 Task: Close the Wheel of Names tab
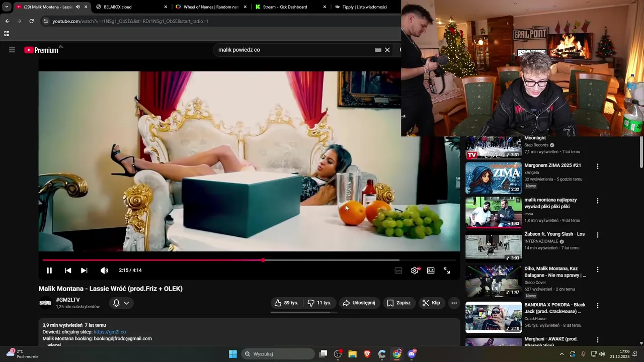tap(245, 7)
